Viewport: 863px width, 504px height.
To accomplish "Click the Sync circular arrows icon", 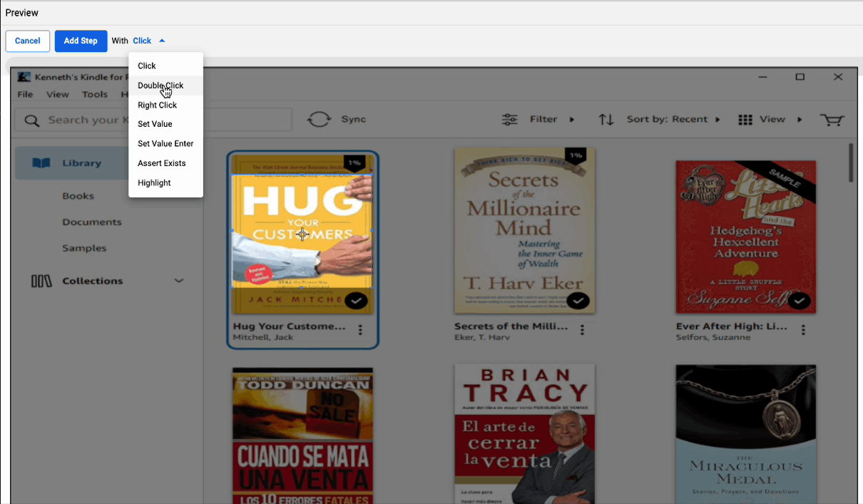I will pos(319,119).
